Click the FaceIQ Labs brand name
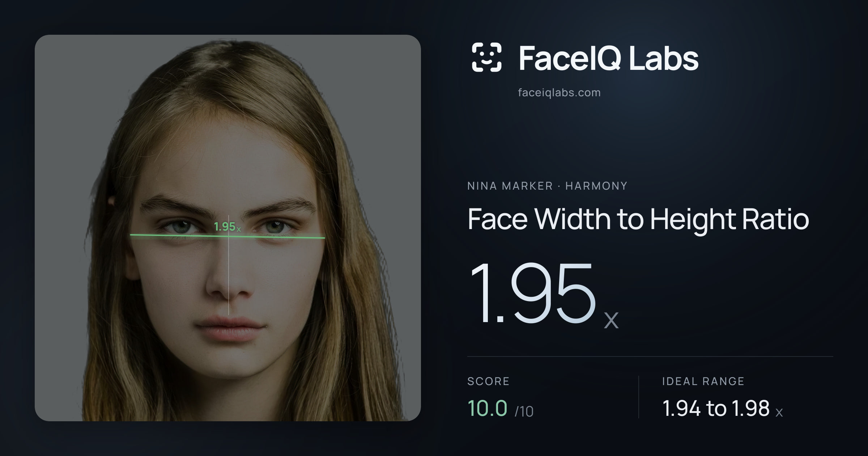Viewport: 868px width, 456px height. tap(608, 58)
